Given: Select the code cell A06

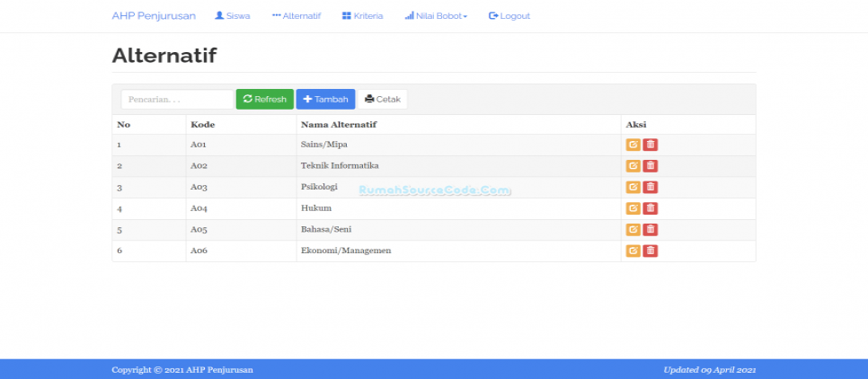Looking at the screenshot, I should pyautogui.click(x=199, y=251).
